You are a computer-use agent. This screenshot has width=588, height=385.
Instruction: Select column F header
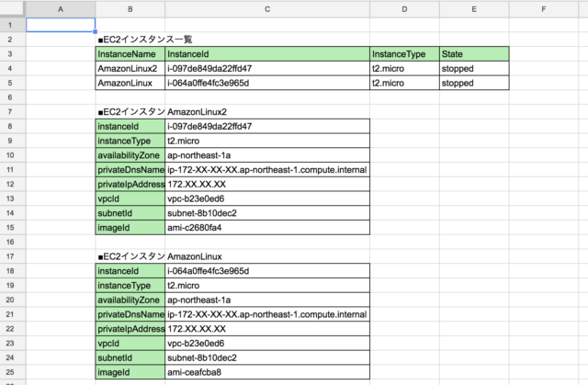[544, 9]
